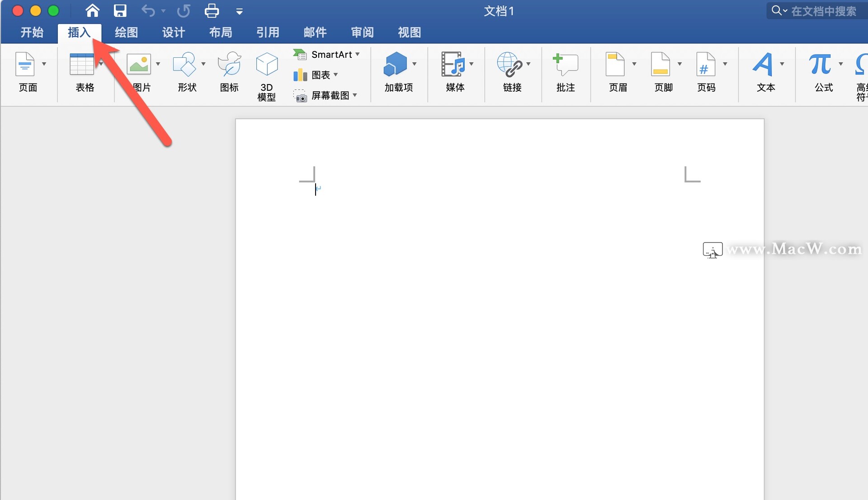
Task: Open the Chart (图表) dropdown arrow
Action: point(335,75)
